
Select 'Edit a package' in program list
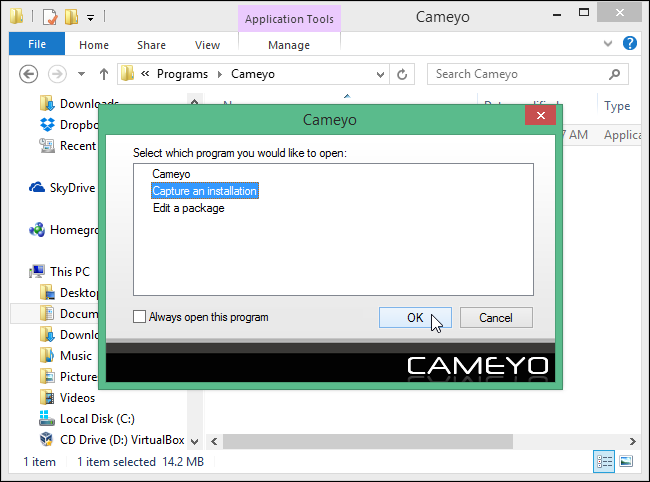point(189,208)
